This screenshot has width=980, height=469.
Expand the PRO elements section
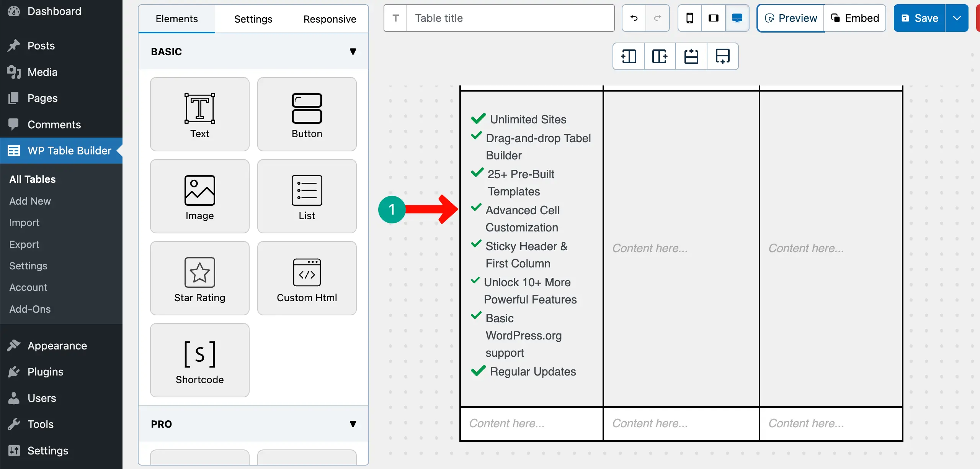(x=353, y=424)
